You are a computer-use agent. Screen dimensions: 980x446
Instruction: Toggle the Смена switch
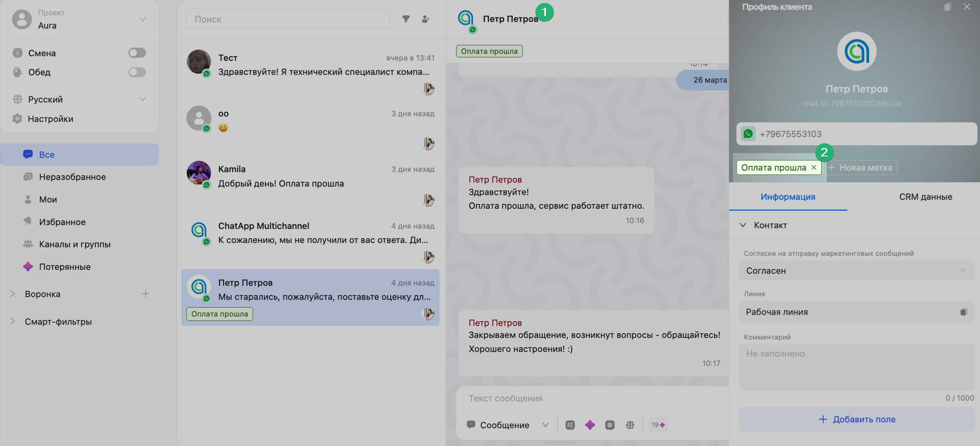click(x=137, y=53)
